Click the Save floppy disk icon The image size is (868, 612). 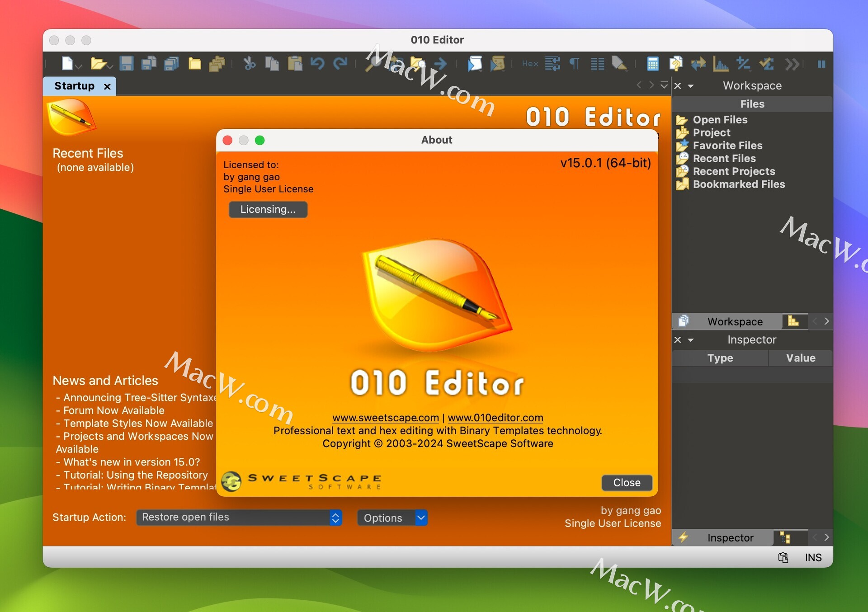(x=127, y=64)
